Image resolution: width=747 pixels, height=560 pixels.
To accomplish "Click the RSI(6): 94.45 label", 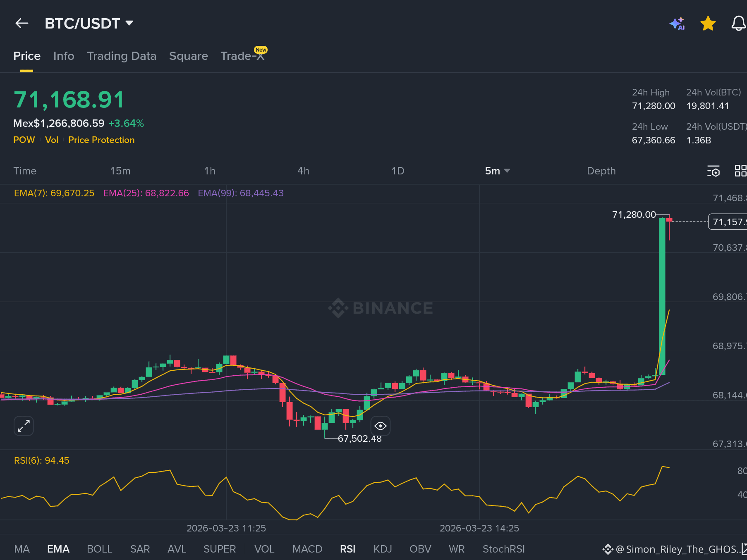I will [42, 460].
